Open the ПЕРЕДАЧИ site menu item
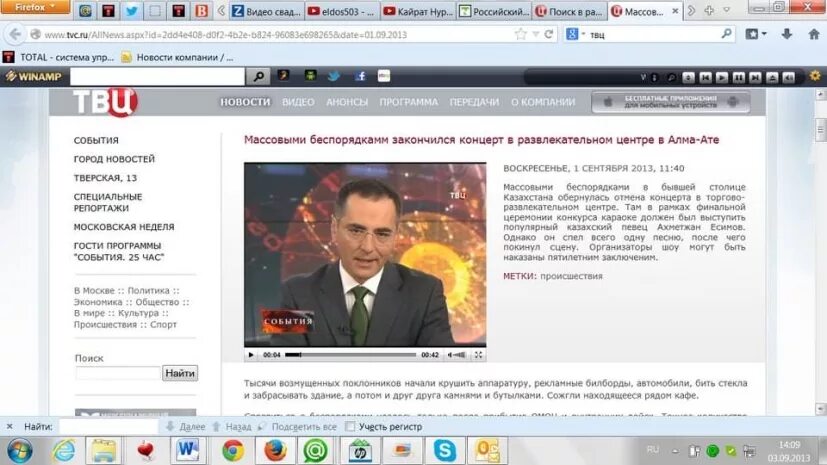 point(474,102)
